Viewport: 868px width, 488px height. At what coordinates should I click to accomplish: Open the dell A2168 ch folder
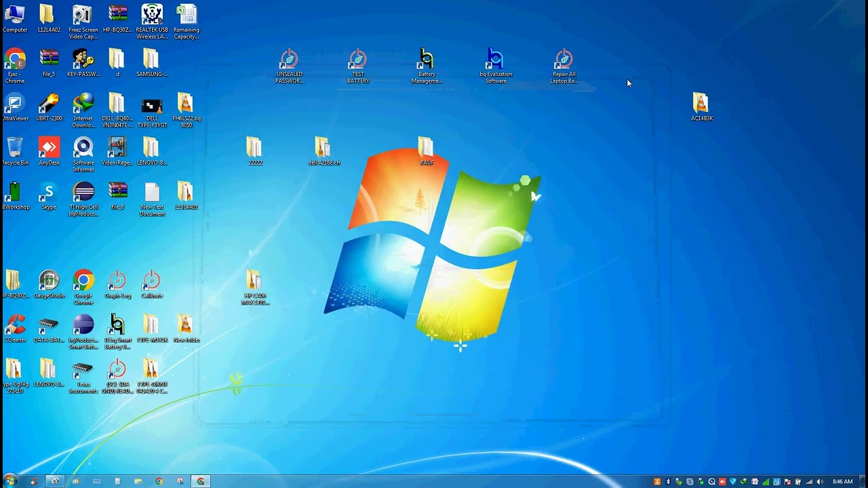click(x=323, y=151)
